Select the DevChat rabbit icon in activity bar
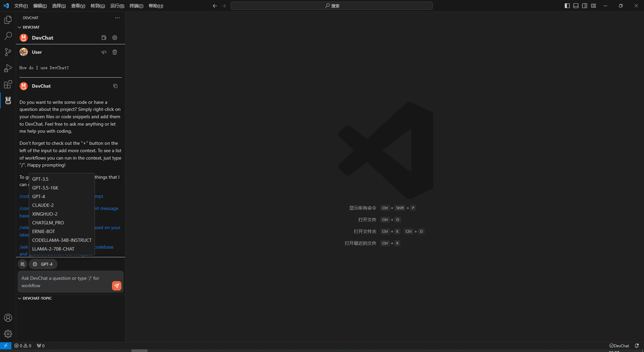This screenshot has height=352, width=644. (8, 100)
